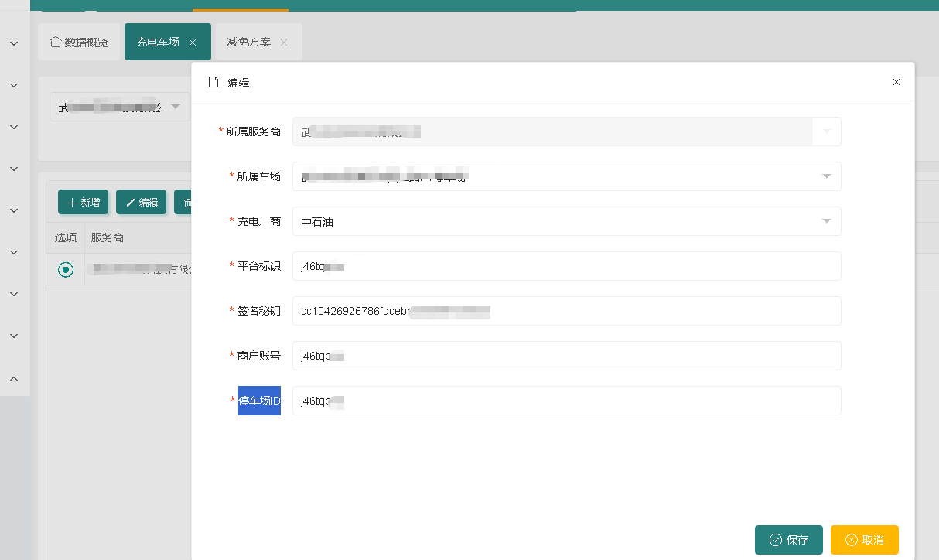Click the 新增 button
The height and width of the screenshot is (560, 939).
(83, 203)
